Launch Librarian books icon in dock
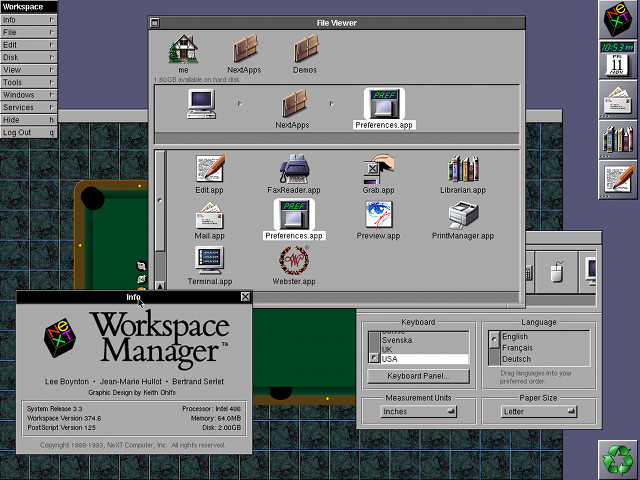 click(x=618, y=139)
